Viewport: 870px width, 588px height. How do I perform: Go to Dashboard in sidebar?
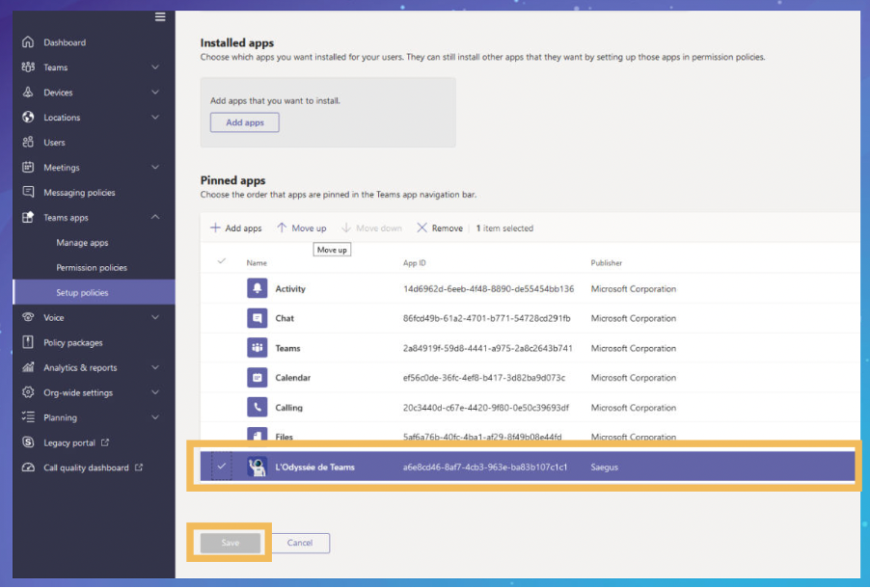pyautogui.click(x=65, y=42)
